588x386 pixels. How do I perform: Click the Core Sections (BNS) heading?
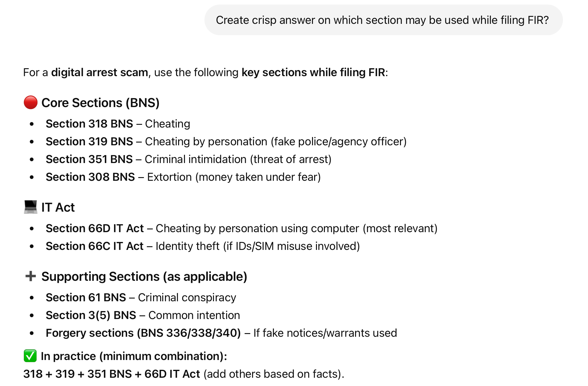(x=101, y=103)
